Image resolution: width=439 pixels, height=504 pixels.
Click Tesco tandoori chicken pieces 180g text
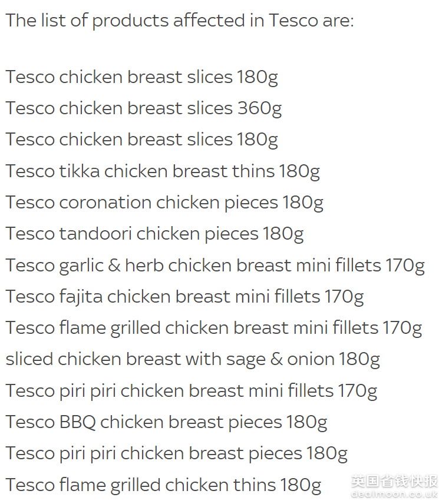click(154, 234)
